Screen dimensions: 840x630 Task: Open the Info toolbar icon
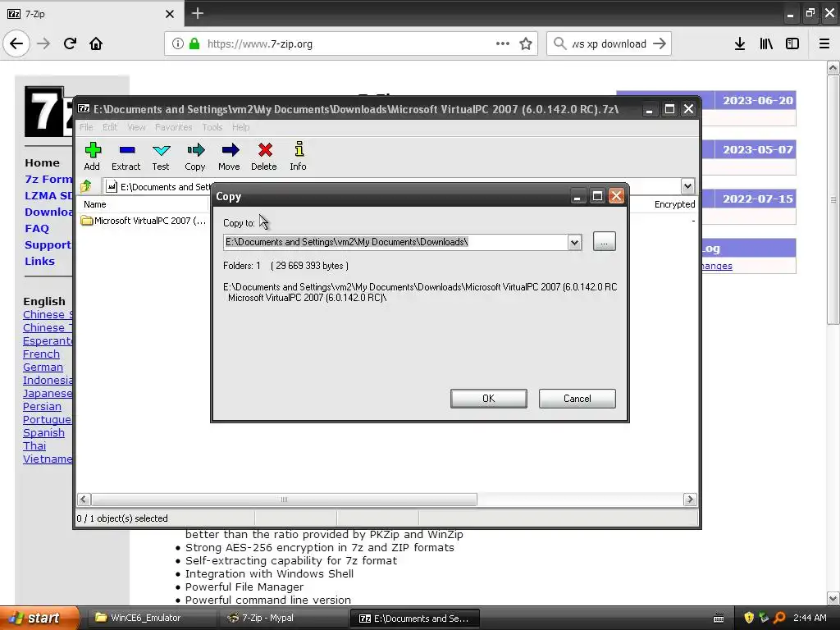[x=299, y=156]
